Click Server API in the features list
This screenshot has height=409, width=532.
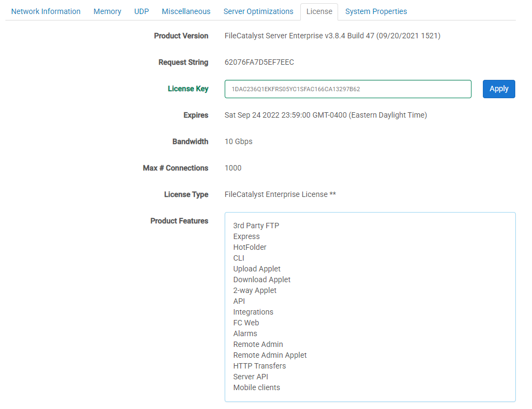click(x=251, y=377)
